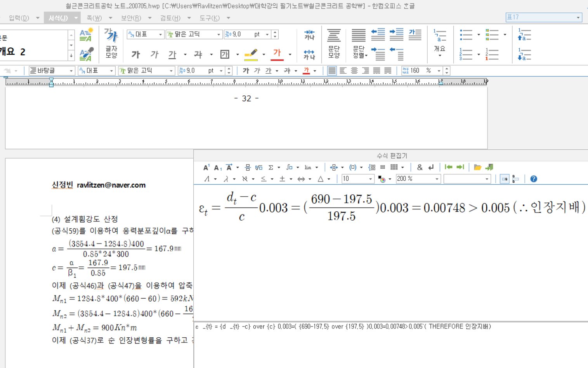
Task: Increase line spacing with stepper up arrow
Action: (x=447, y=69)
